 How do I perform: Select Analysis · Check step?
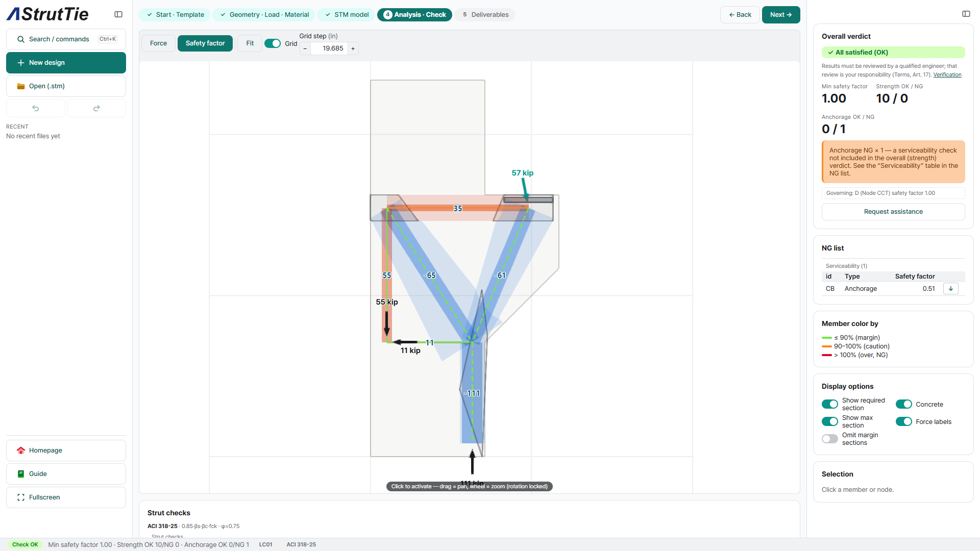(415, 15)
